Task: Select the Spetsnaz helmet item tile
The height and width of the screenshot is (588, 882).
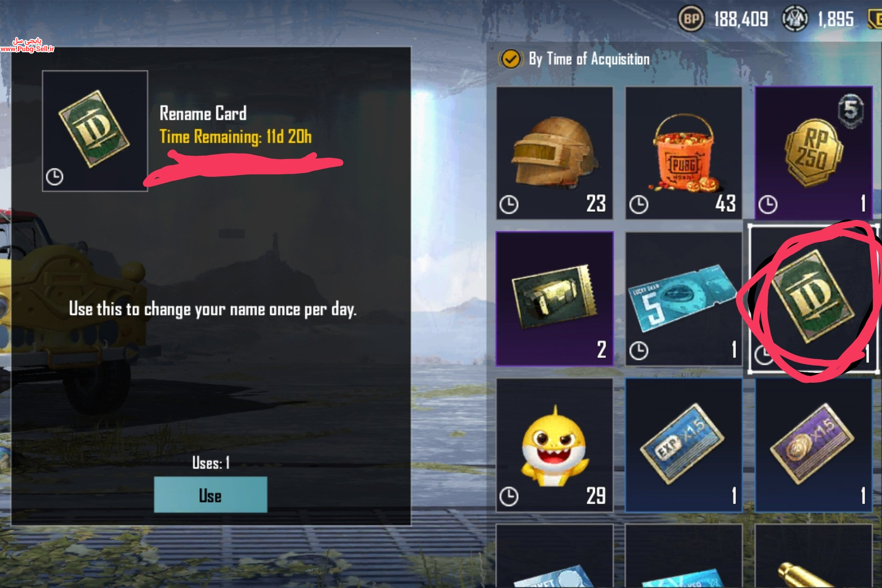Action: 555,153
